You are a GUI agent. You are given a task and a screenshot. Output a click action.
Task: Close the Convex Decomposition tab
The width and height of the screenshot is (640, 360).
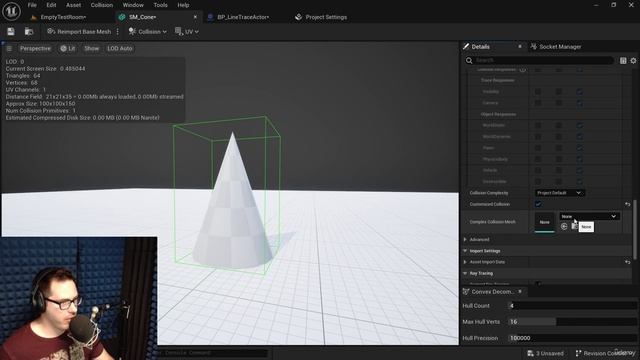(520, 291)
